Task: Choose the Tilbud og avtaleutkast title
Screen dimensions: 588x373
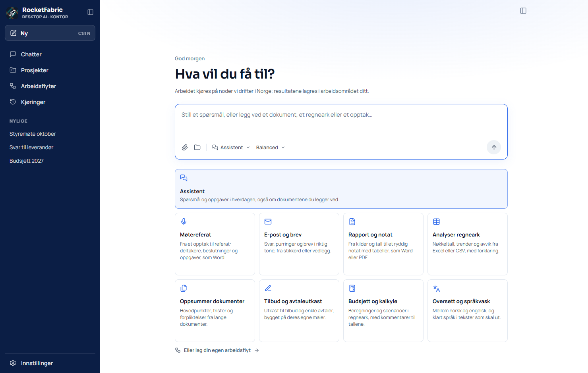Action: pyautogui.click(x=293, y=301)
